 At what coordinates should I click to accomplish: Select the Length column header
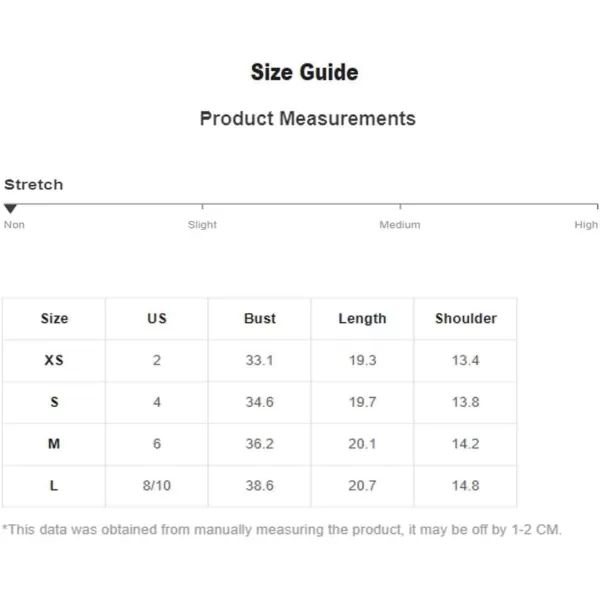pyautogui.click(x=362, y=319)
